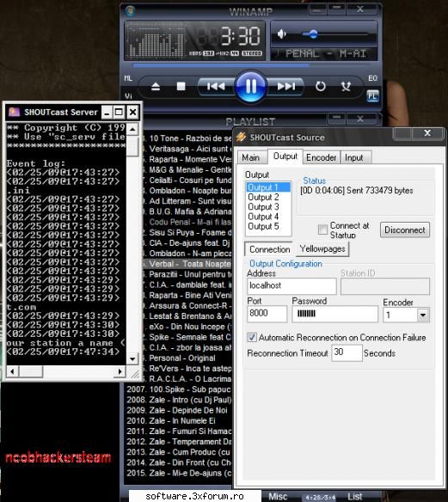Select playlist entry 2007. 100.Spike - Sub papuc
Image resolution: width=448 pixels, height=502 pixels.
179,389
